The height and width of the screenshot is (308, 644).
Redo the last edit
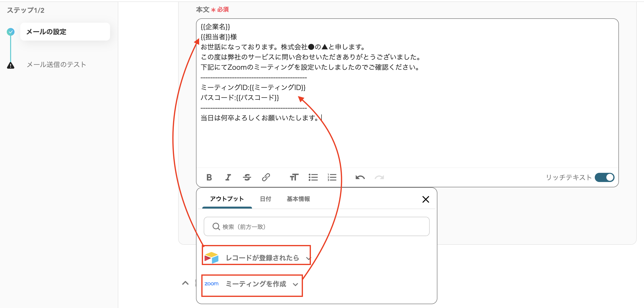379,177
